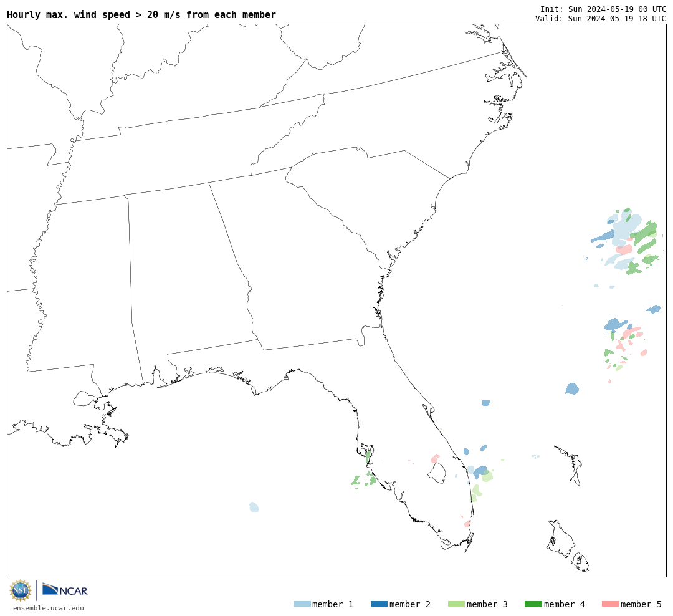Click the member 4 dark green swatch
Screen dimensions: 673x616
pyautogui.click(x=533, y=604)
